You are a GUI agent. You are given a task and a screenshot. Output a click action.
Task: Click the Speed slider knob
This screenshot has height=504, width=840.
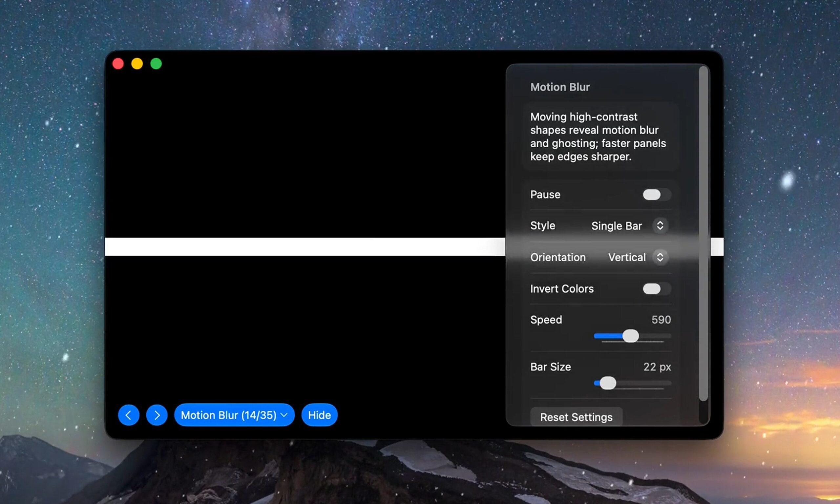pos(631,336)
